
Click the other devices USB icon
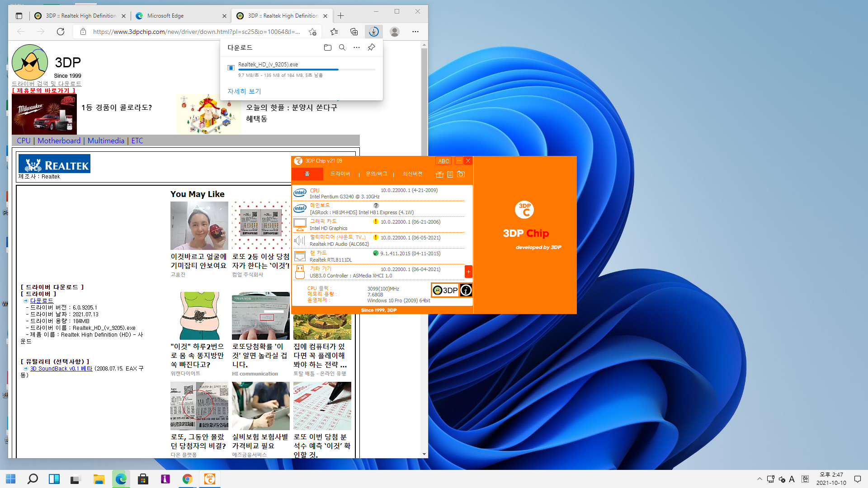point(300,272)
